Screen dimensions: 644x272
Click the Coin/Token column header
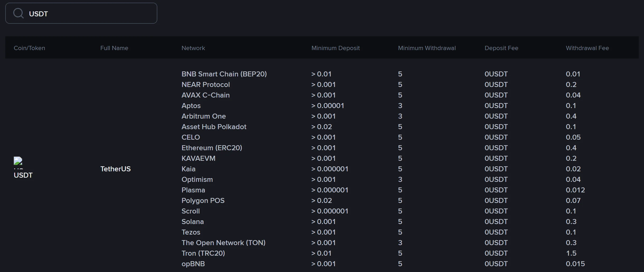[x=29, y=48]
